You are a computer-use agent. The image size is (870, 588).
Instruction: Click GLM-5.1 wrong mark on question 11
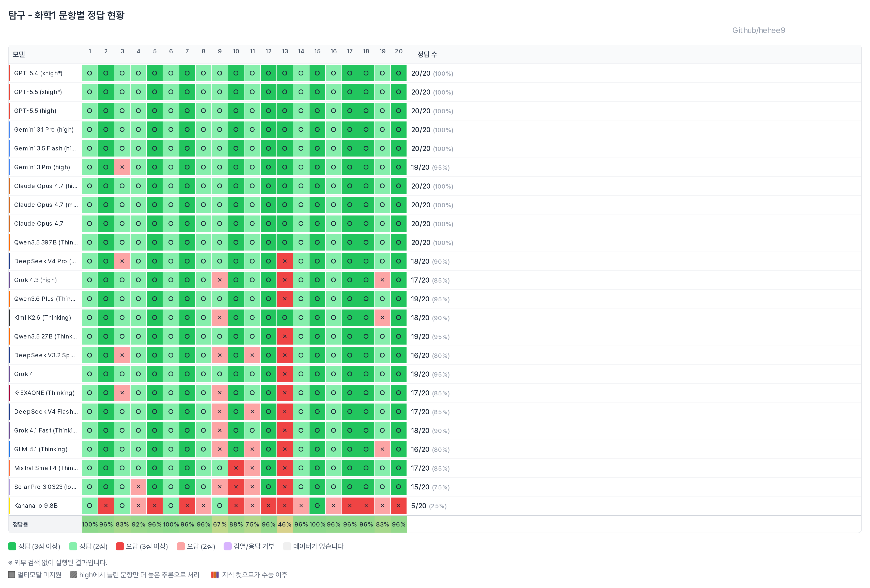click(x=252, y=449)
